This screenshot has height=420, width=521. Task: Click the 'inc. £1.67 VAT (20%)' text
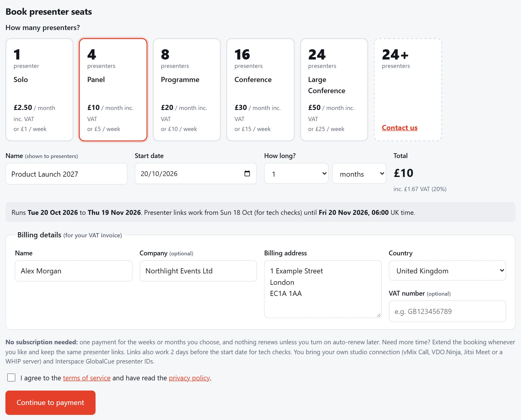420,189
